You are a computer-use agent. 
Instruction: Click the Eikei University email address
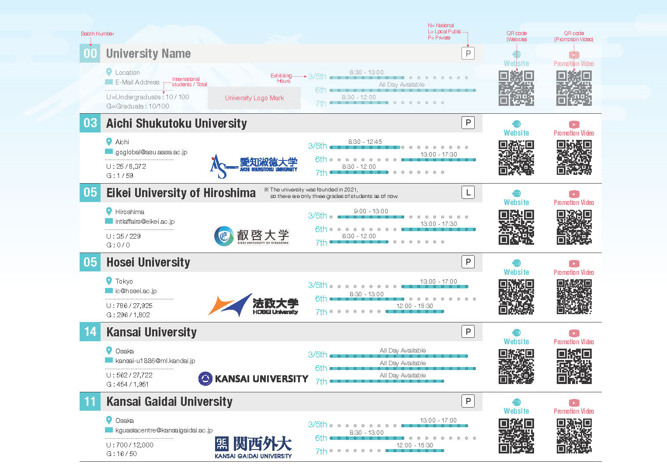click(145, 222)
